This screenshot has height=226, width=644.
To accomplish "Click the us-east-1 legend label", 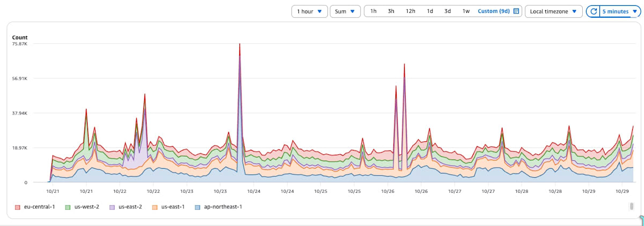I will tap(174, 207).
